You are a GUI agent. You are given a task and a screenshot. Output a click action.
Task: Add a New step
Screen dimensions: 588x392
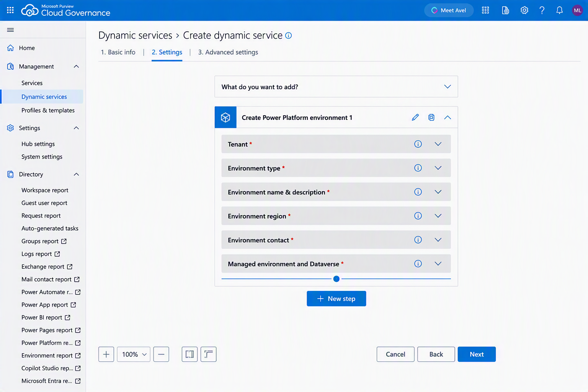tap(336, 299)
